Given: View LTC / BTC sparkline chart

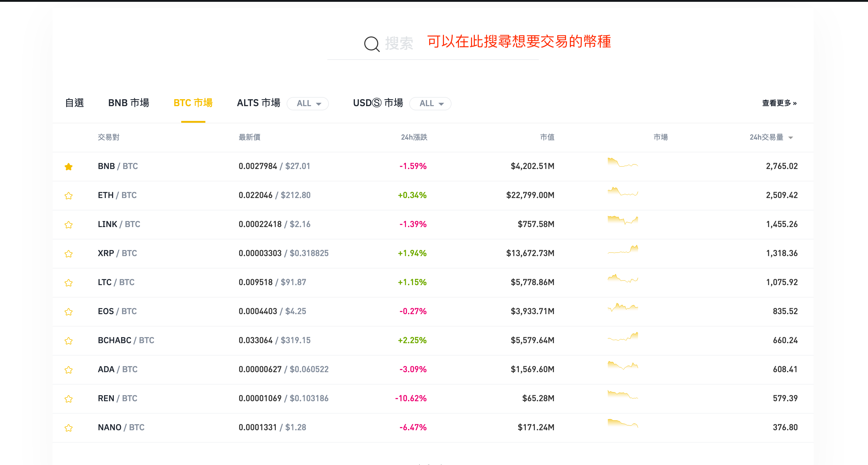Looking at the screenshot, I should tap(623, 278).
